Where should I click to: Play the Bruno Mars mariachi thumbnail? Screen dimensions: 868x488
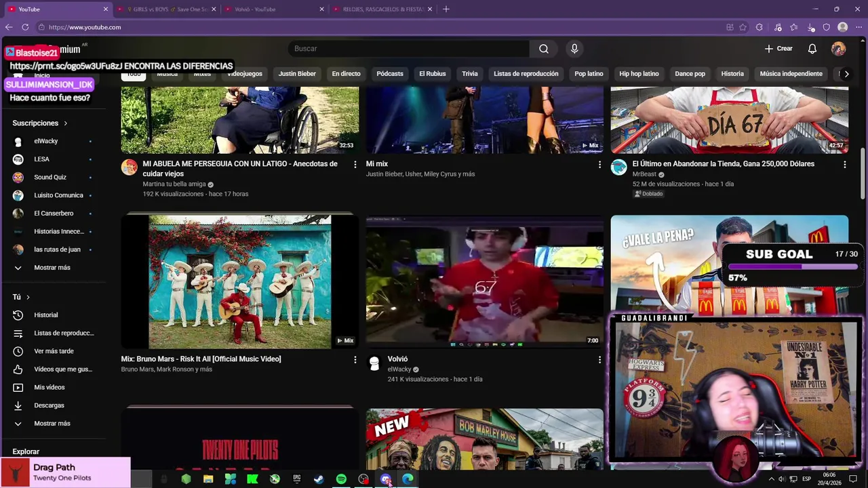240,281
